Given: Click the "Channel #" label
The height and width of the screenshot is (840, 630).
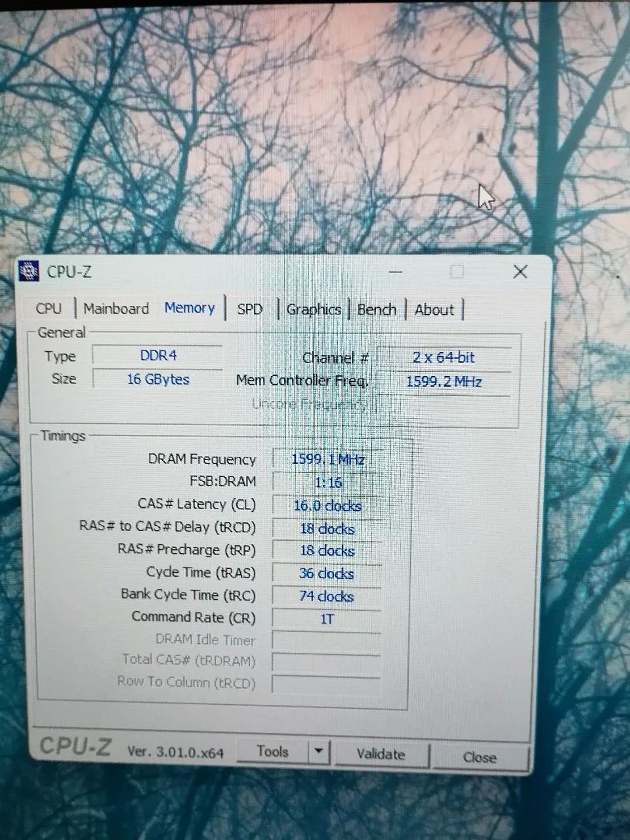Looking at the screenshot, I should pos(335,358).
